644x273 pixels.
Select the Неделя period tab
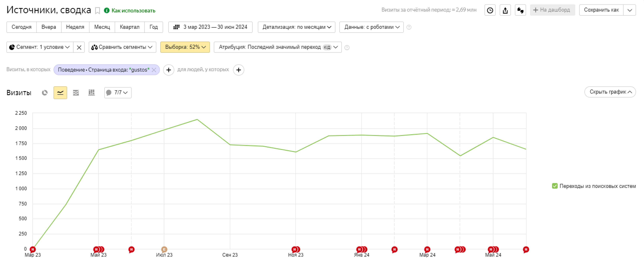click(x=75, y=27)
